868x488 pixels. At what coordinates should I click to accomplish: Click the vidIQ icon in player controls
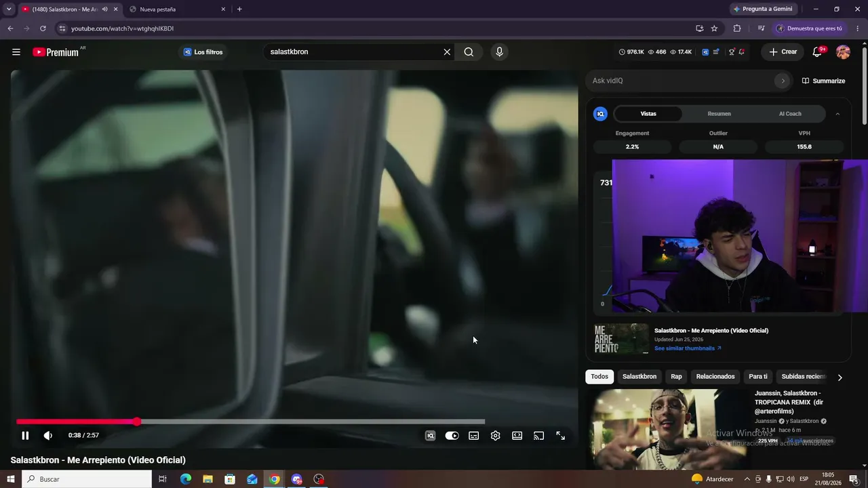coord(430,436)
